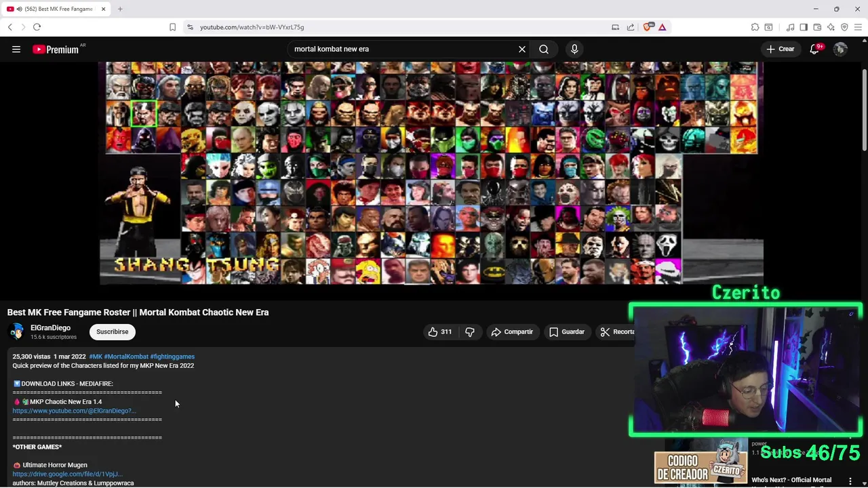Click the MKP Chaotic New Era 1.4 text
Screen dimensions: 868x488
click(x=66, y=402)
